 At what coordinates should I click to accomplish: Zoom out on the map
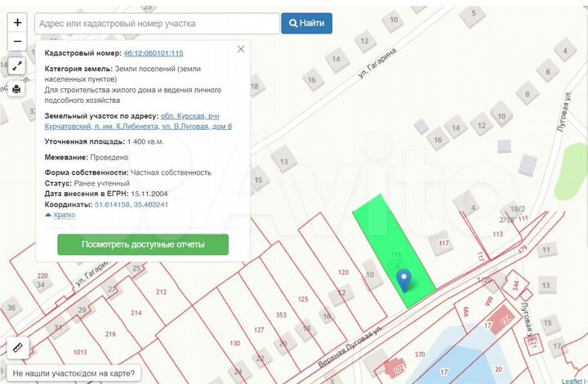click(17, 42)
